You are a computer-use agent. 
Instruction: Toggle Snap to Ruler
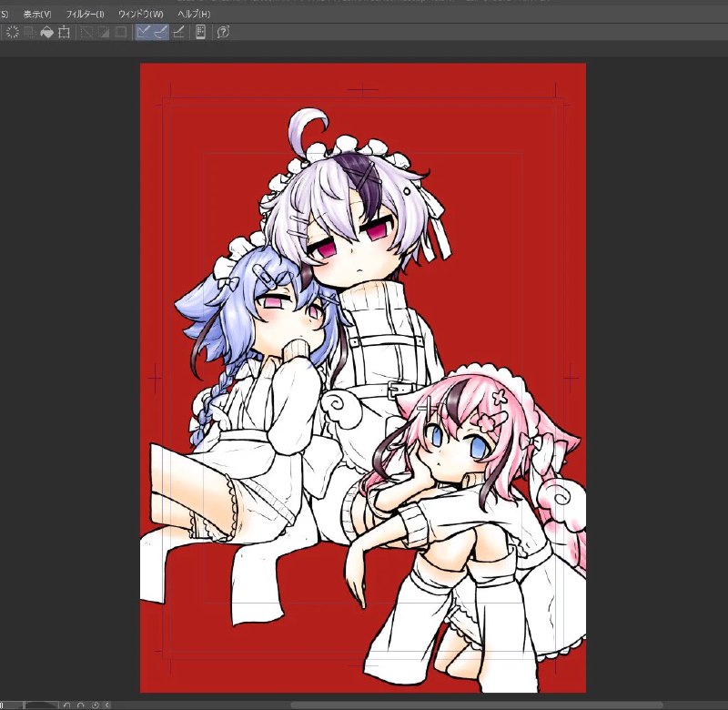click(144, 32)
